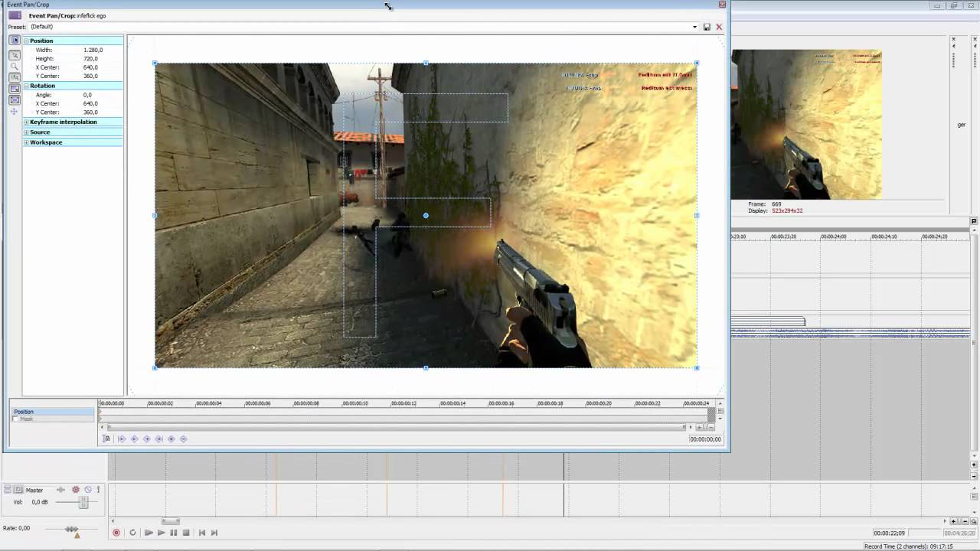Click the Master bus Mute icon

(88, 490)
